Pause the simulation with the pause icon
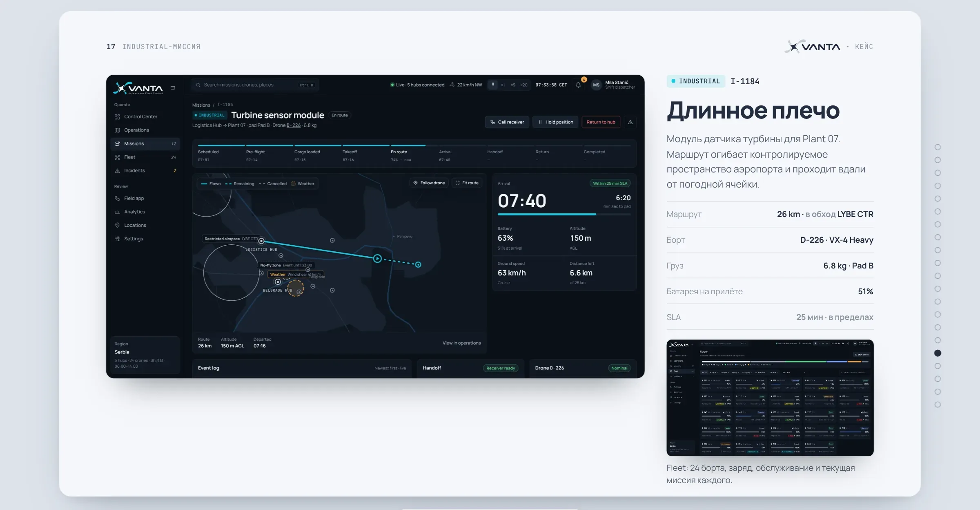 click(493, 85)
